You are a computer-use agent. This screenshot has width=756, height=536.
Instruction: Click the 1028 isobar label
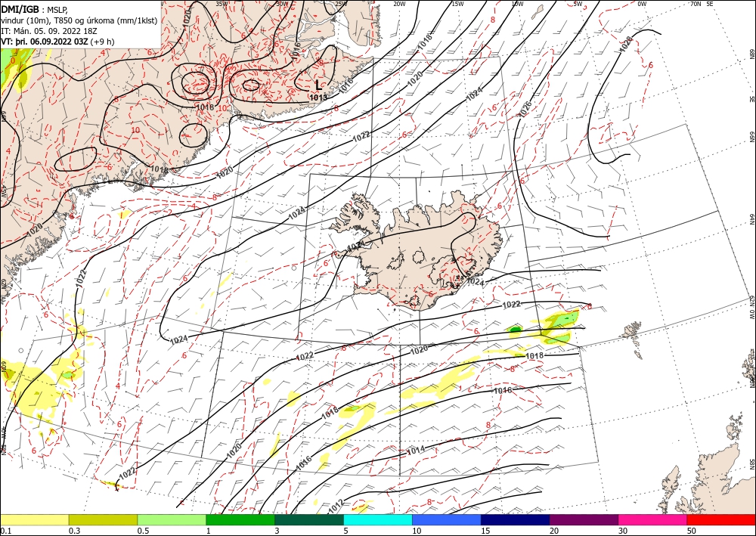[625, 45]
